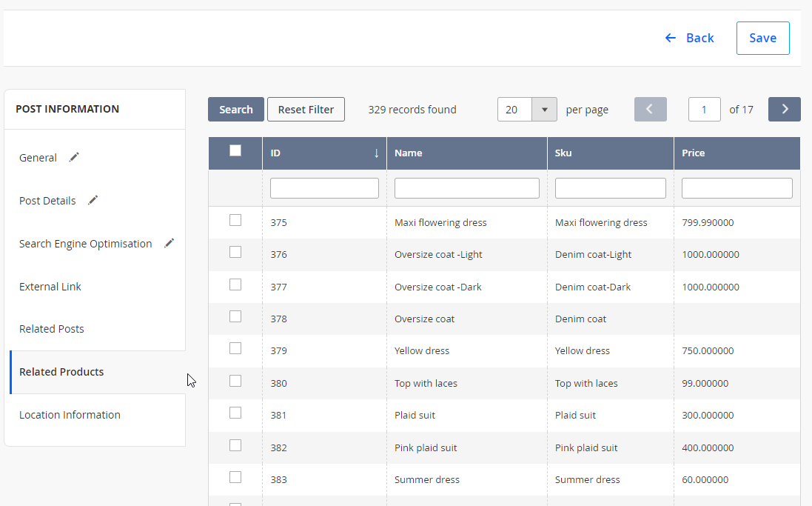Check the box for product 375
812x506 pixels.
point(235,220)
